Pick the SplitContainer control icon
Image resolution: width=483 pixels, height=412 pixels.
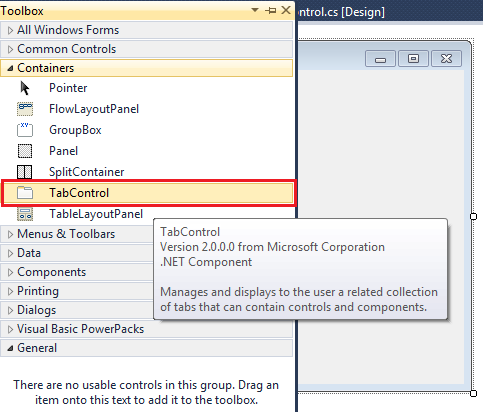25,172
